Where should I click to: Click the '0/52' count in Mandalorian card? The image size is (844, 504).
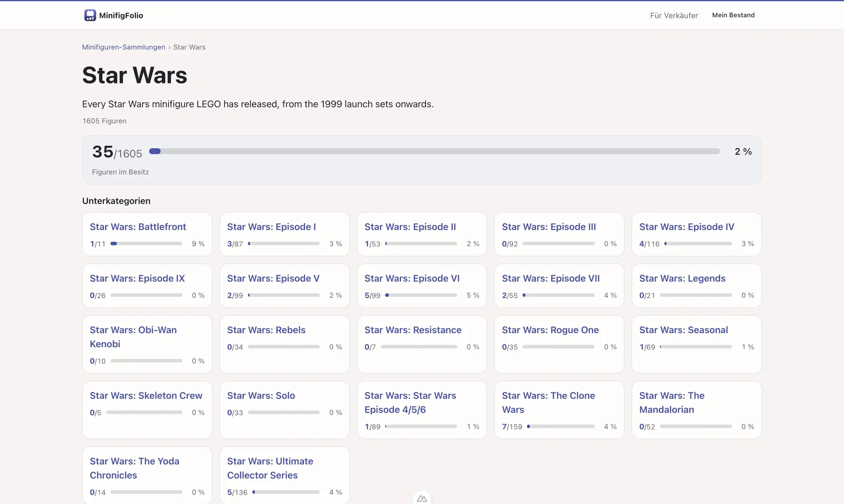pyautogui.click(x=647, y=426)
